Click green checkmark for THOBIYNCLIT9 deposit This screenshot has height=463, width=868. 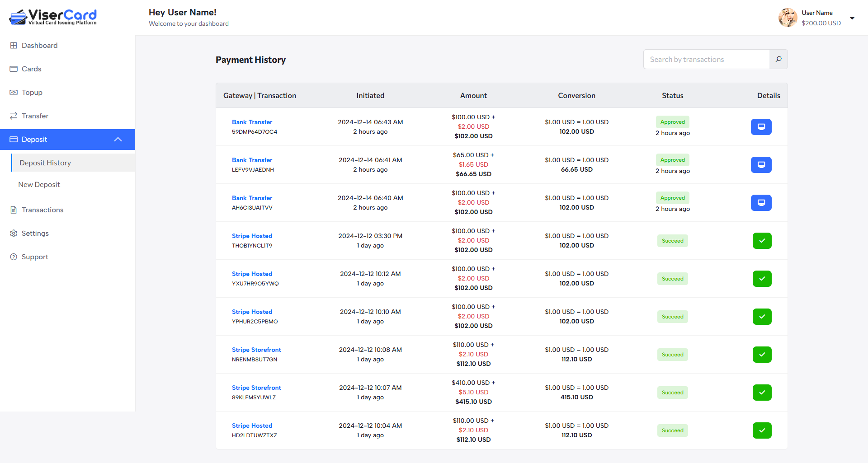coord(762,241)
